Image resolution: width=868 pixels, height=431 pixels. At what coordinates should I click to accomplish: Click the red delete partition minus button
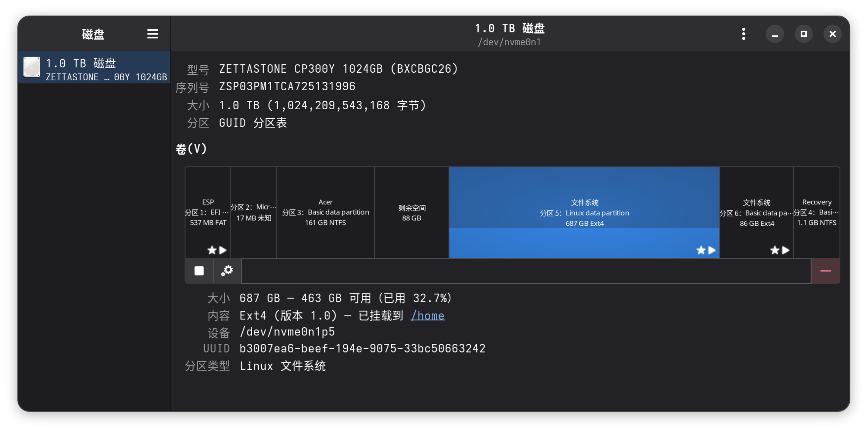pyautogui.click(x=825, y=271)
